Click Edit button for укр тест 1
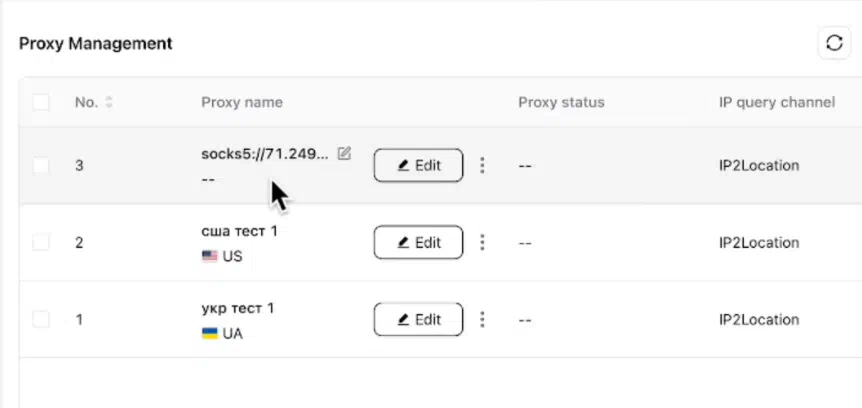 (418, 319)
